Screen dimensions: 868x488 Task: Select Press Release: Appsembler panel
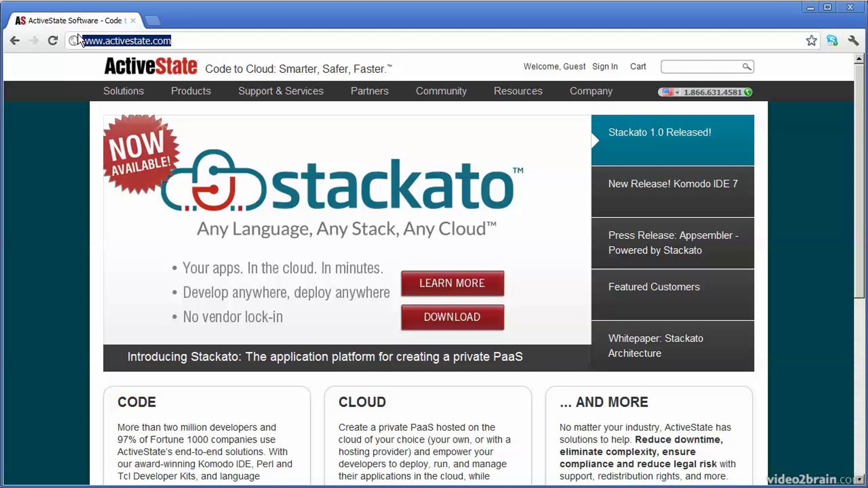coord(673,243)
